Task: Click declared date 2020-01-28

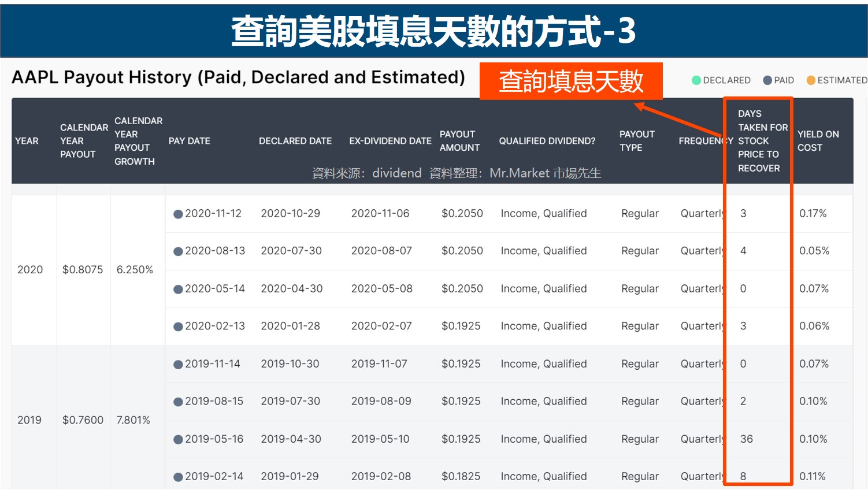Action: pos(290,326)
